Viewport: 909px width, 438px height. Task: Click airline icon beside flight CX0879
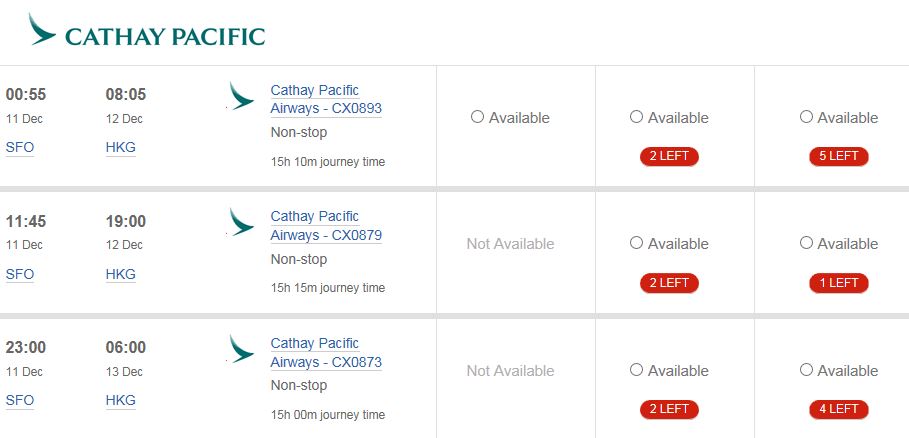pos(241,222)
